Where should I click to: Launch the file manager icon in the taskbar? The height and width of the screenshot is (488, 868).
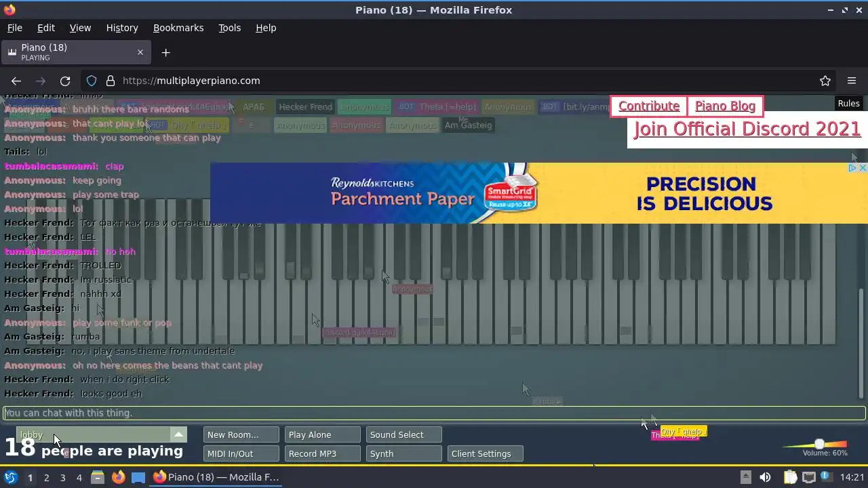point(97,477)
